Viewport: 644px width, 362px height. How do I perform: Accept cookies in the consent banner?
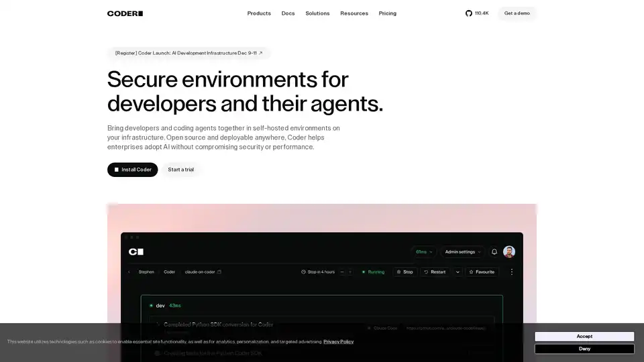coord(584,336)
